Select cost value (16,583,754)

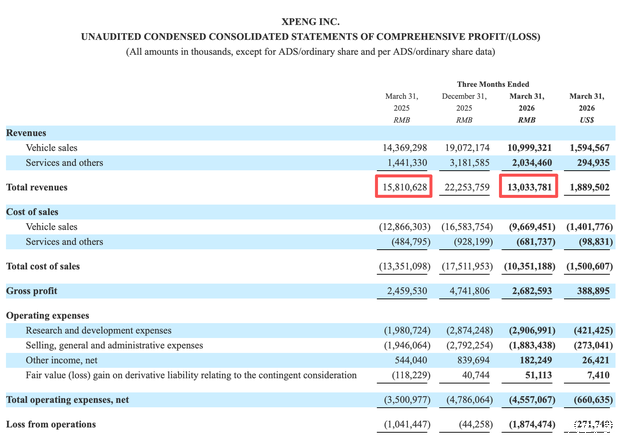pyautogui.click(x=467, y=227)
